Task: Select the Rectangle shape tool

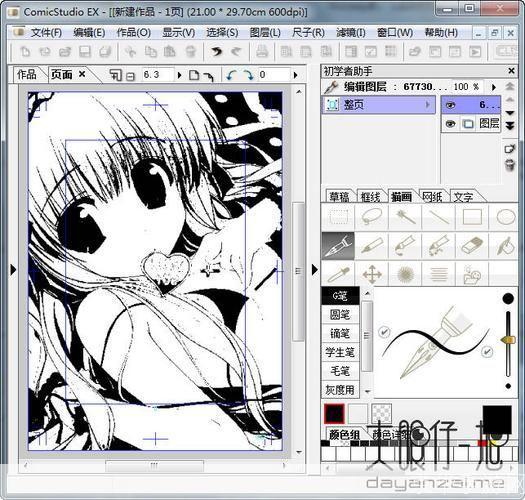Action: [x=472, y=217]
